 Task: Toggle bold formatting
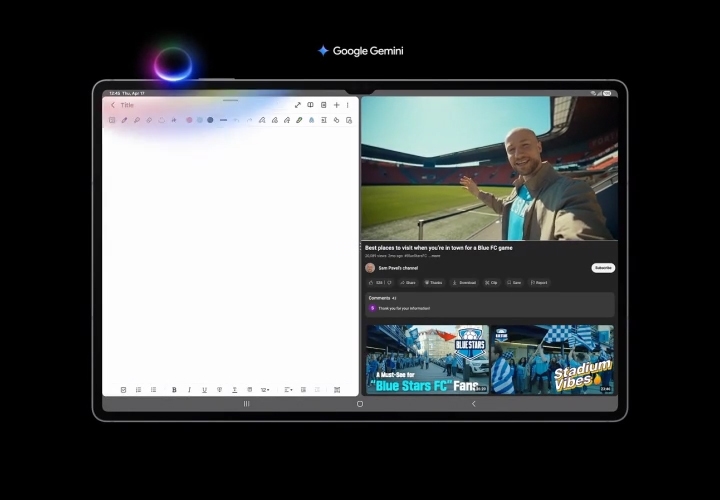point(174,390)
